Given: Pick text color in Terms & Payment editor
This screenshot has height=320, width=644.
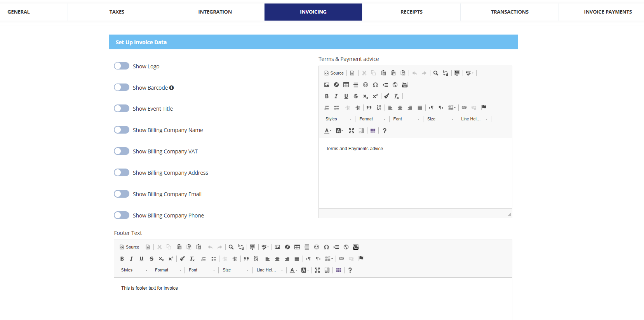Looking at the screenshot, I should (327, 131).
